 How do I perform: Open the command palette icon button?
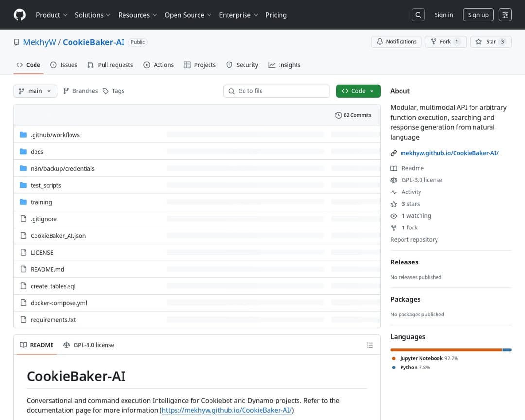505,15
